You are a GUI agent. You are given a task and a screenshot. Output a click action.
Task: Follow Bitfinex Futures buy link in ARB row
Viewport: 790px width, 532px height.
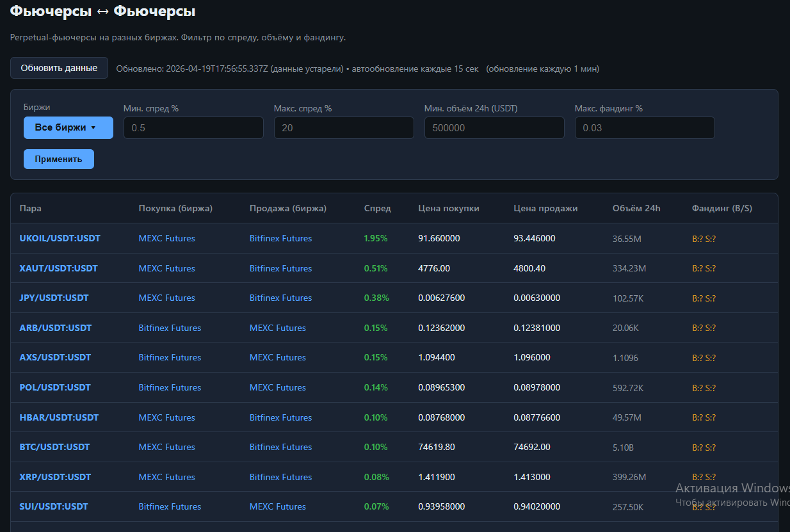click(170, 328)
